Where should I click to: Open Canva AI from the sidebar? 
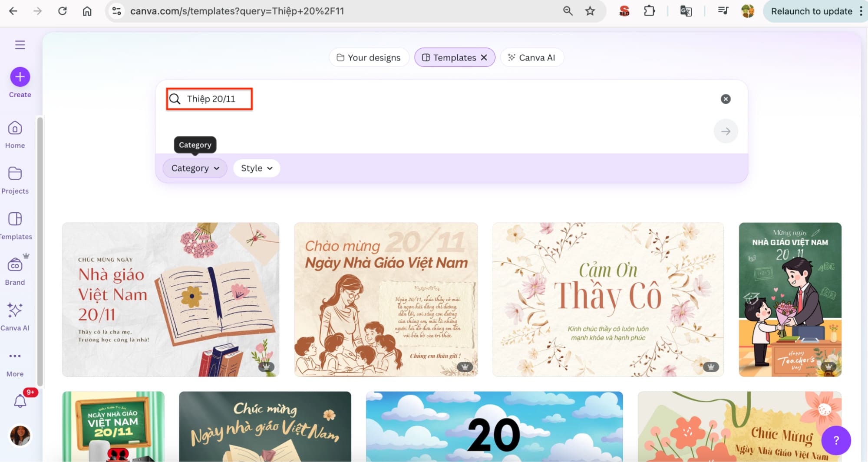[15, 311]
